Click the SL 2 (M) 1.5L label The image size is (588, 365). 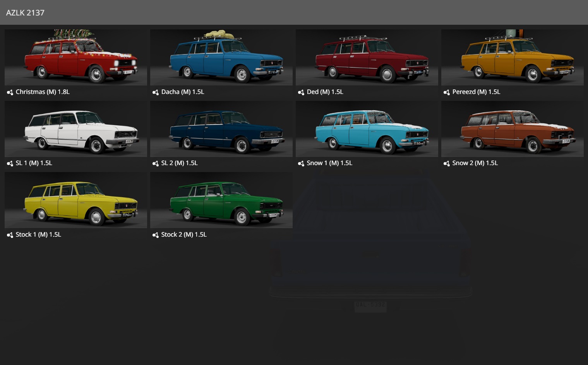pos(179,163)
